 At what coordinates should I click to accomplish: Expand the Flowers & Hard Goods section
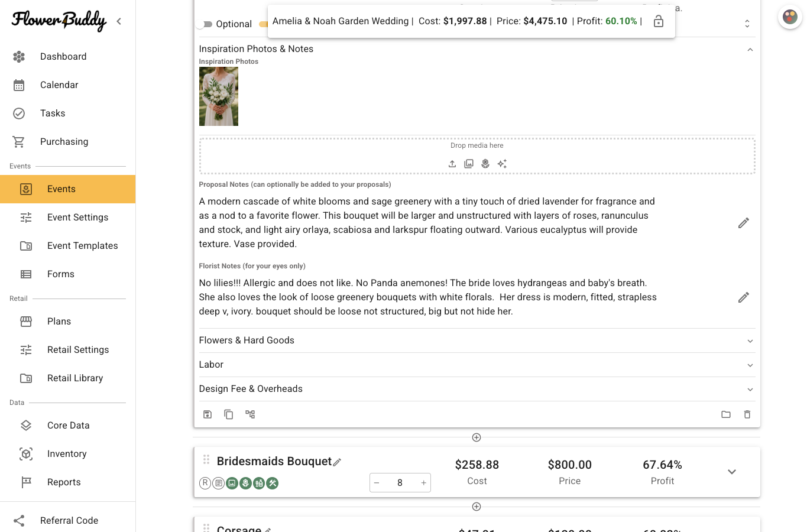point(477,340)
